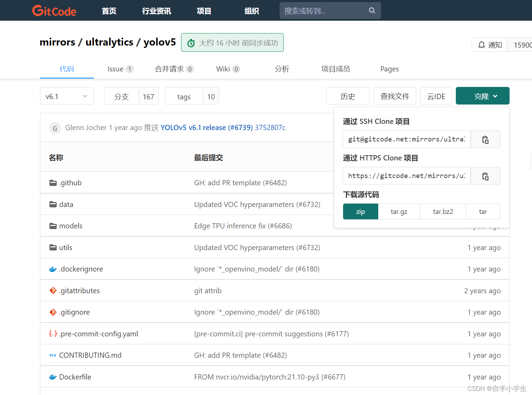
Task: Switch to the Pages tab
Action: coord(389,69)
